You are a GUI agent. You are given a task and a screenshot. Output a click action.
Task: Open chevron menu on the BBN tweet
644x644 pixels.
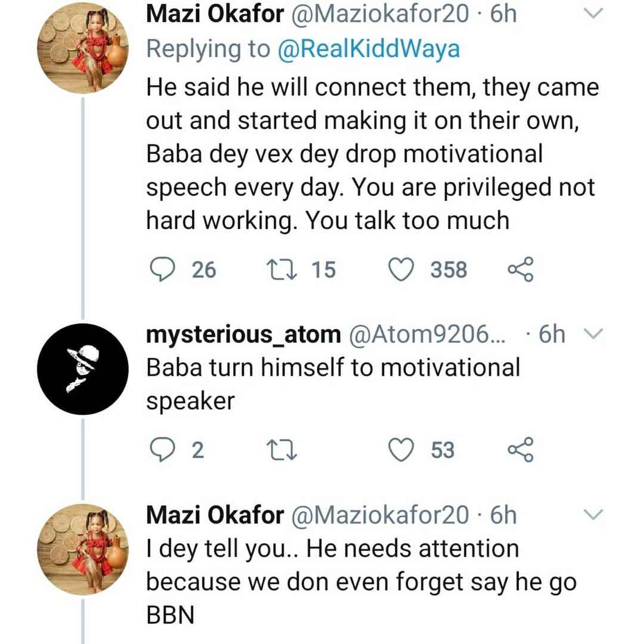coord(593,514)
